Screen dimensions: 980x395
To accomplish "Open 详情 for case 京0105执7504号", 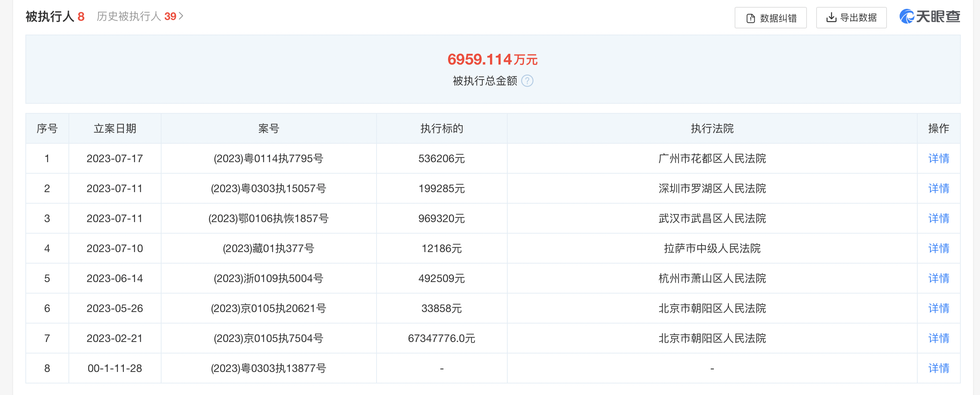I will (x=938, y=338).
